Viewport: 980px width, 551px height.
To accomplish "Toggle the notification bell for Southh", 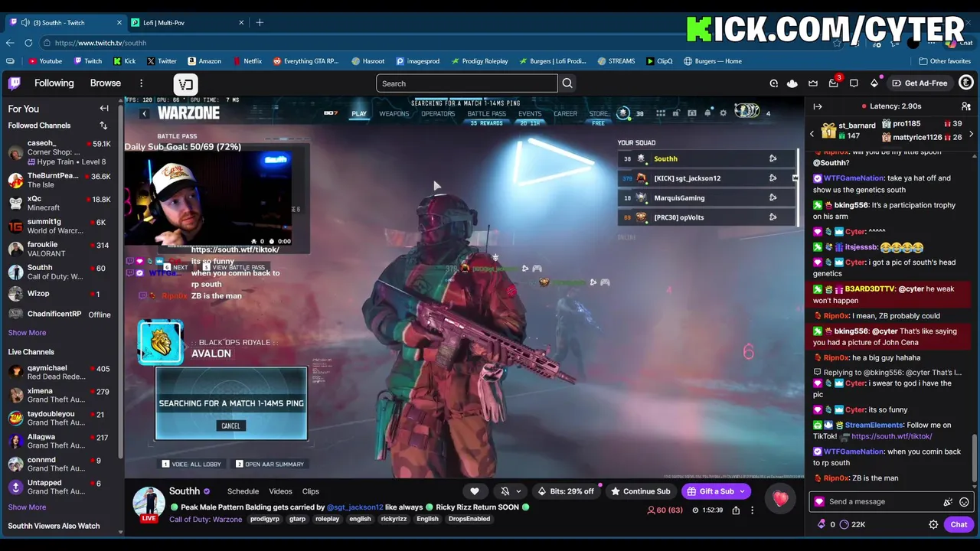I will click(x=505, y=491).
